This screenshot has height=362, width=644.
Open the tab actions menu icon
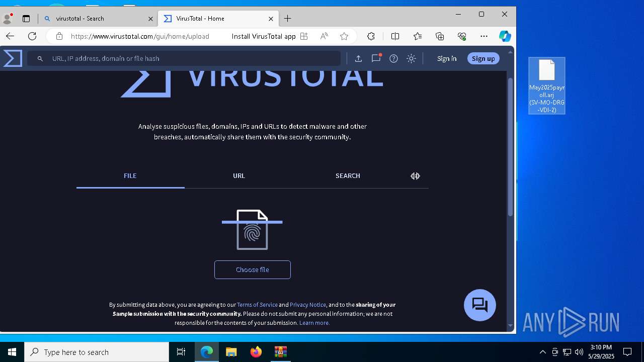tap(26, 19)
